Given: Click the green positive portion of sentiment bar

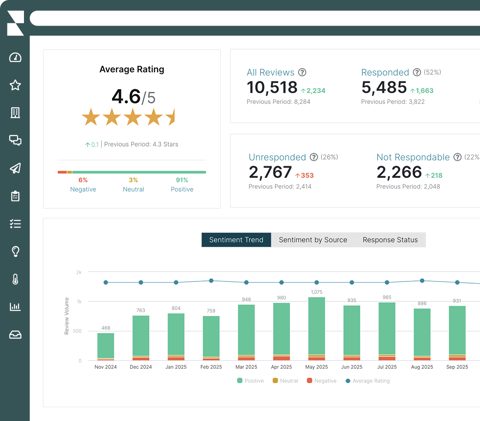Looking at the screenshot, I should (139, 172).
